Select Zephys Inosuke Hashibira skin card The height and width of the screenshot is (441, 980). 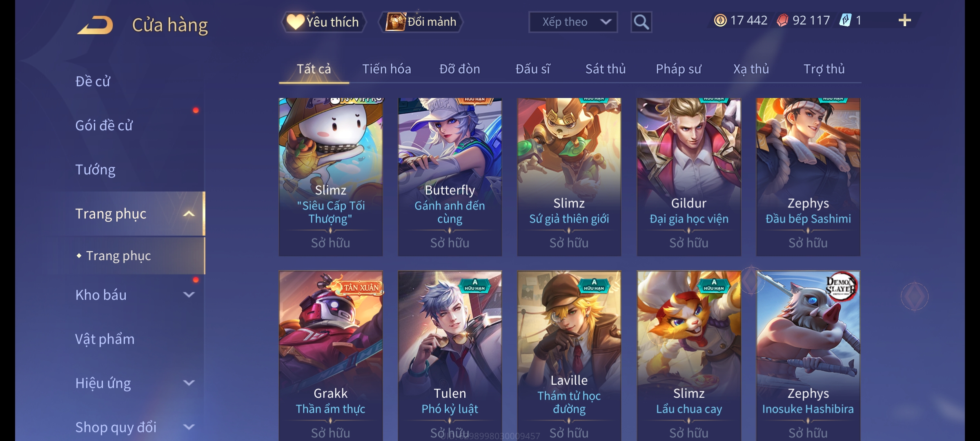(x=808, y=356)
